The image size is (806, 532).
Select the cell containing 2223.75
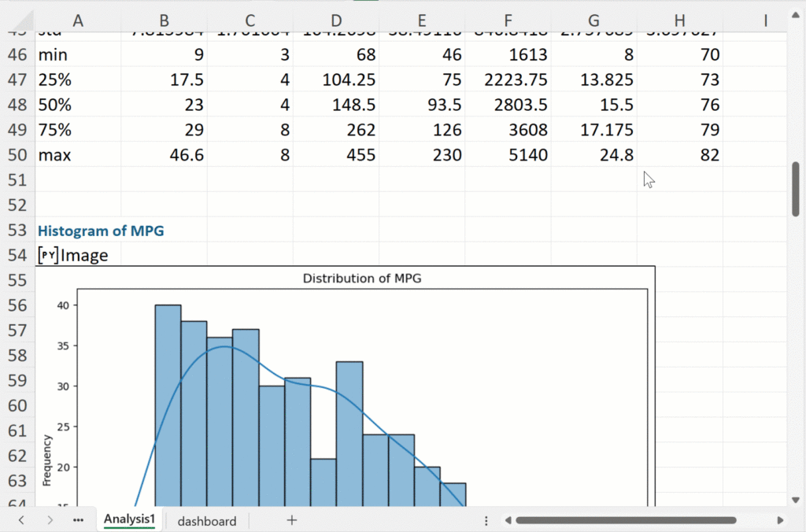click(x=508, y=79)
